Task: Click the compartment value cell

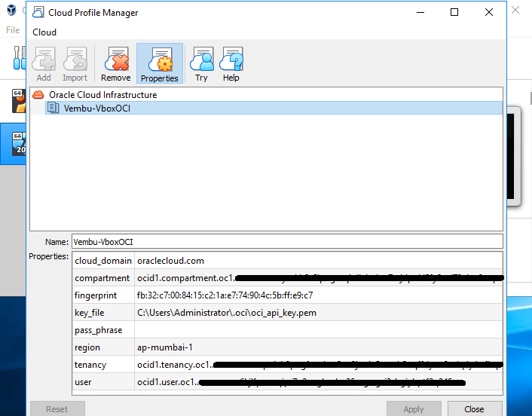Action: click(318, 278)
